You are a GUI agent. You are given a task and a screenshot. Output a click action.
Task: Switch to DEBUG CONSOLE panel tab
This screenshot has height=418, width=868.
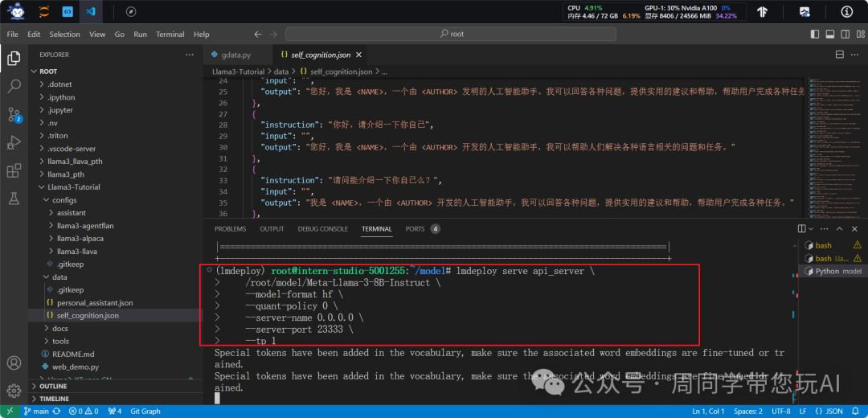click(323, 228)
